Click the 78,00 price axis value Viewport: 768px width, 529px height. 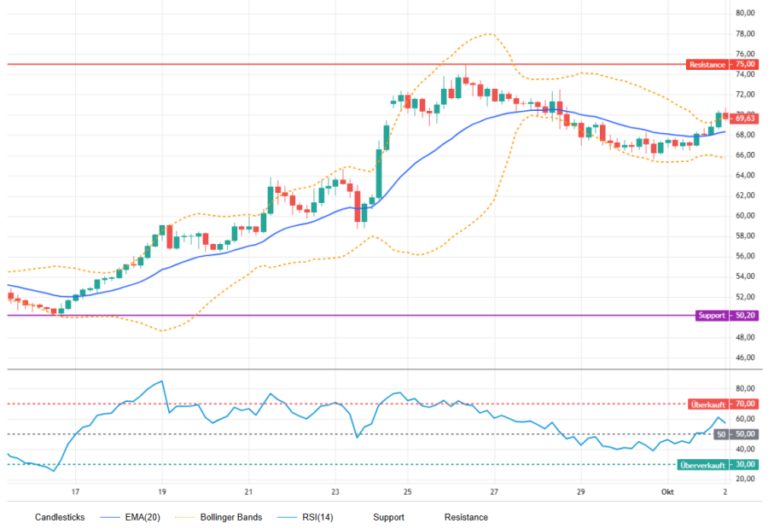(745, 34)
